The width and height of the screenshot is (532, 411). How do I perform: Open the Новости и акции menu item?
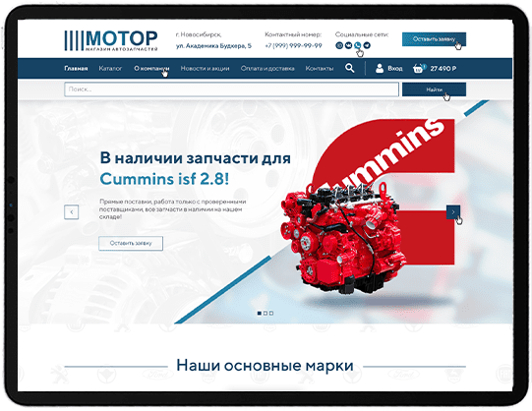(x=205, y=69)
